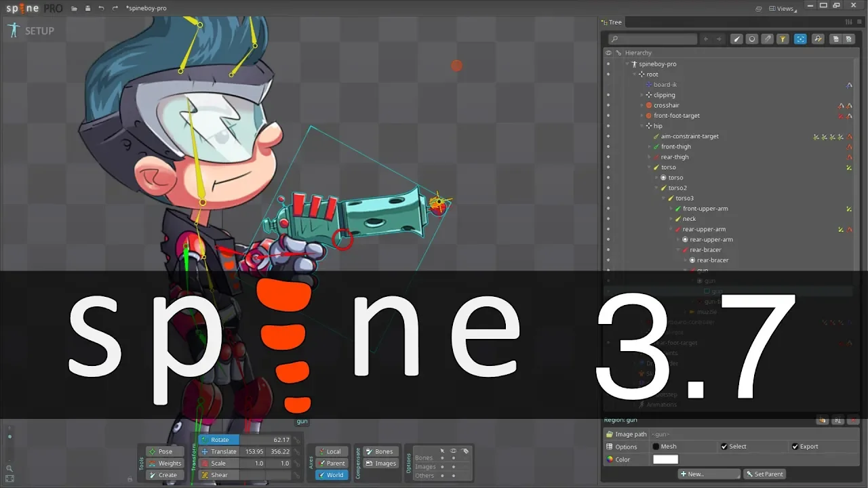
Task: Activate the Shear transform tool
Action: tap(219, 475)
